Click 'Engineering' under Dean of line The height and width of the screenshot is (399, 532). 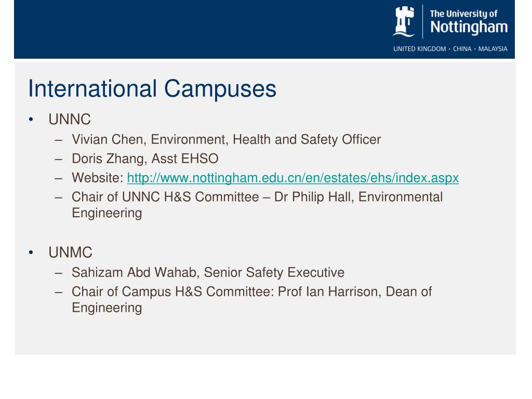pos(107,308)
